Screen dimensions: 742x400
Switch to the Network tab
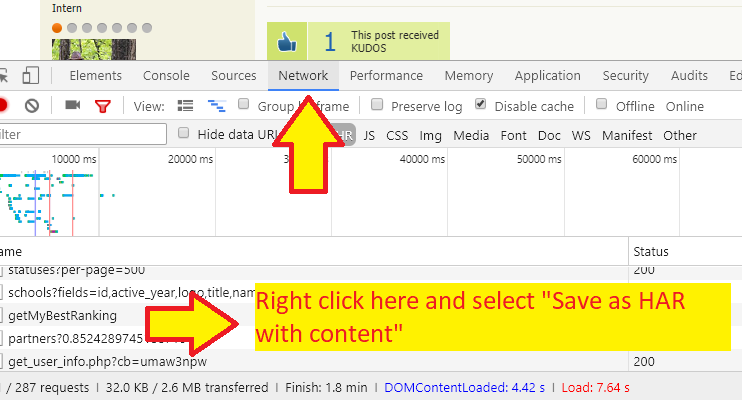pos(303,76)
